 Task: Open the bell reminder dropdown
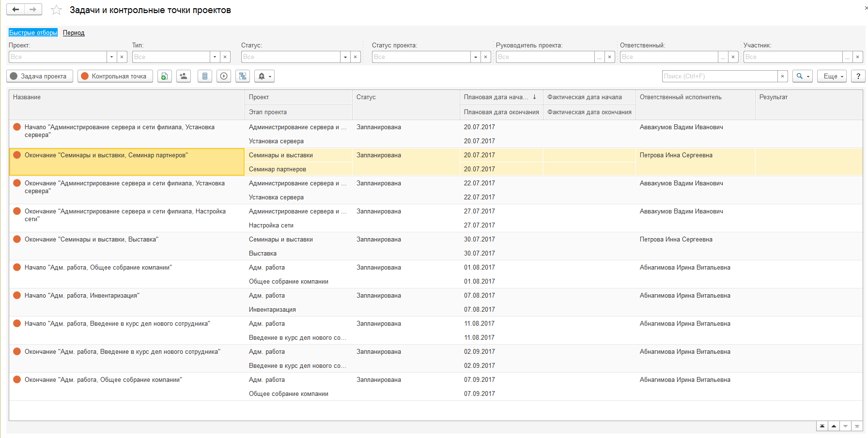[264, 76]
